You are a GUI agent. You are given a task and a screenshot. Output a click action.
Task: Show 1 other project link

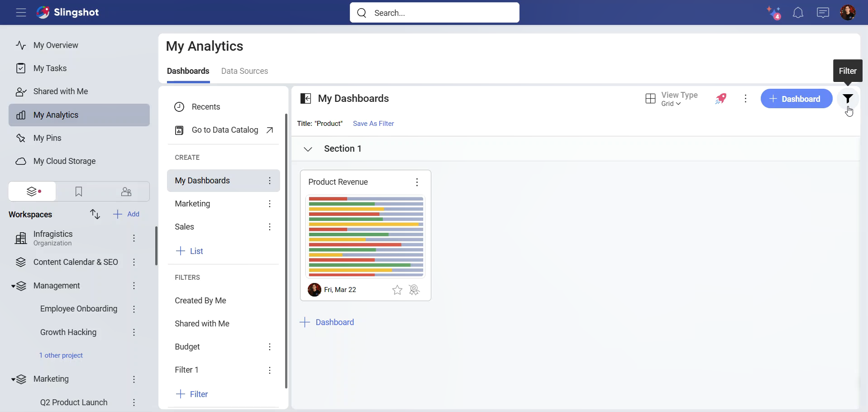point(61,355)
